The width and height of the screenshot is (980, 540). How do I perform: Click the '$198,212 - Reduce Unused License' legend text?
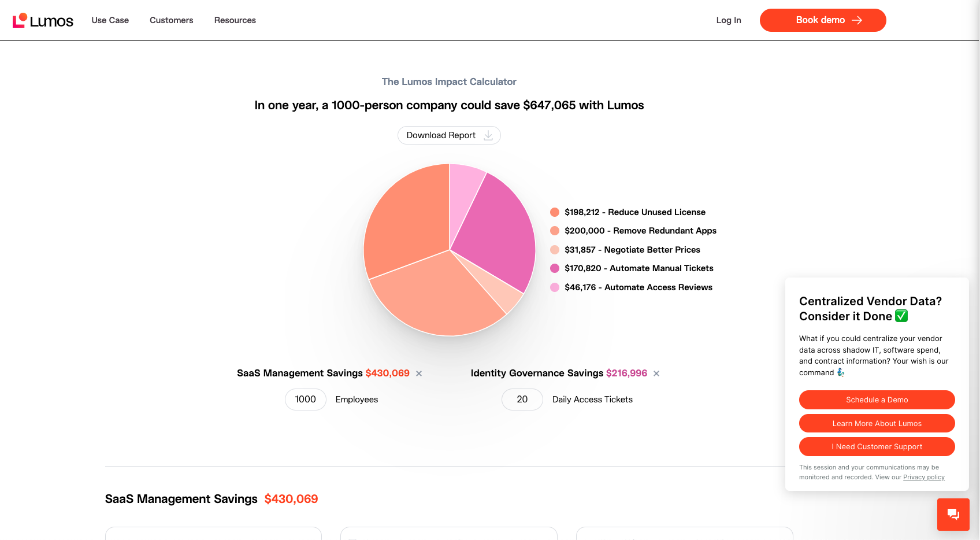click(635, 212)
